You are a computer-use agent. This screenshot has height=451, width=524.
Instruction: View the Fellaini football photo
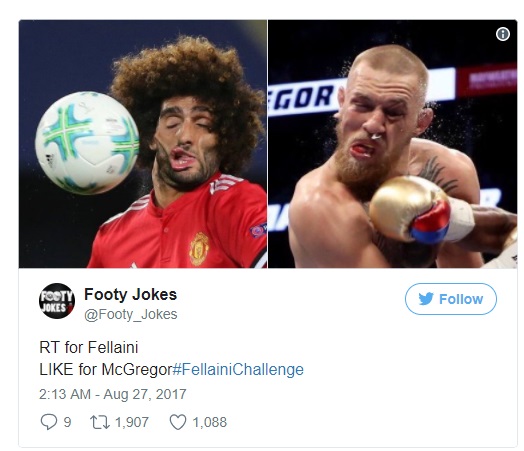coord(143,144)
